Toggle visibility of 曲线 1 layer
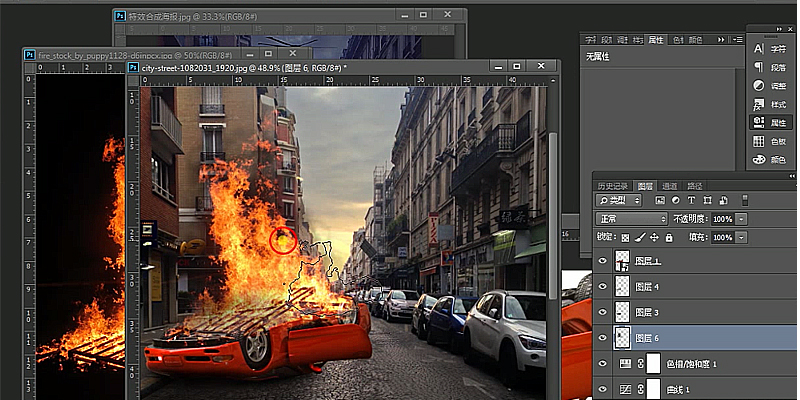This screenshot has width=800, height=400. tap(603, 389)
